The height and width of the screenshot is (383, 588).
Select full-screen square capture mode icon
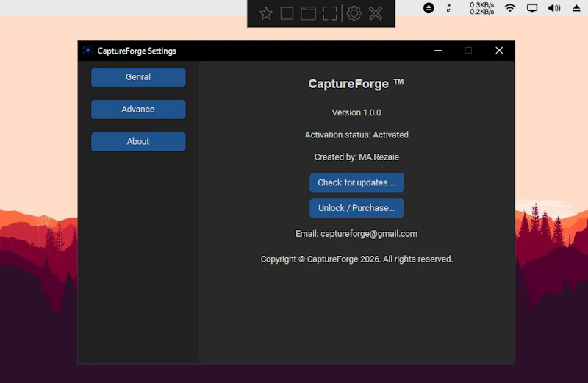[x=287, y=13]
